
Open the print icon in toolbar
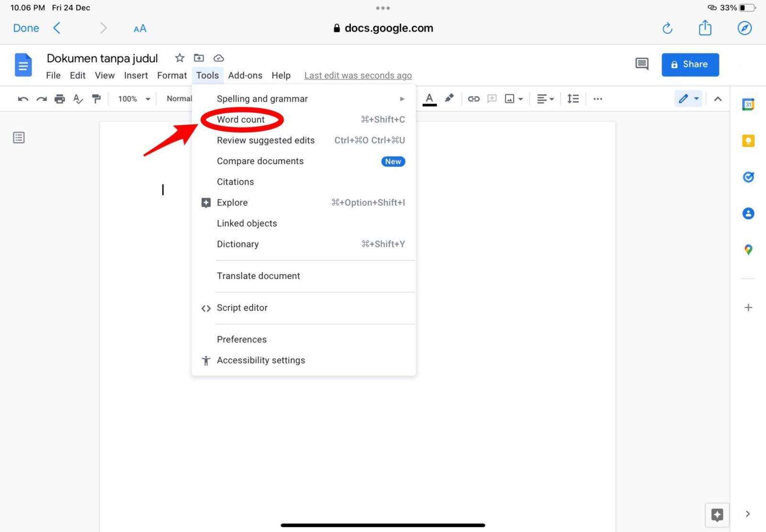click(59, 99)
